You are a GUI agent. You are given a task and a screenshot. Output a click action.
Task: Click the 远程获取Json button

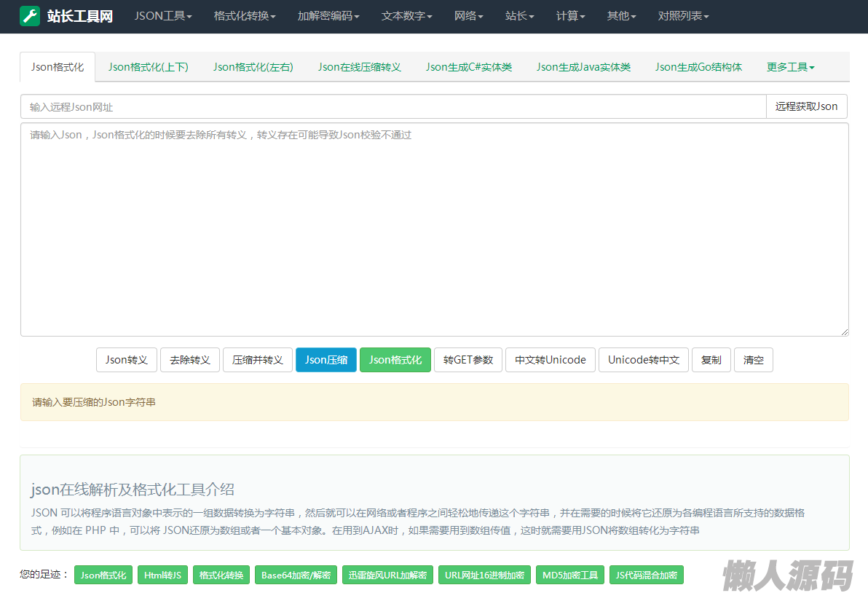click(x=806, y=106)
